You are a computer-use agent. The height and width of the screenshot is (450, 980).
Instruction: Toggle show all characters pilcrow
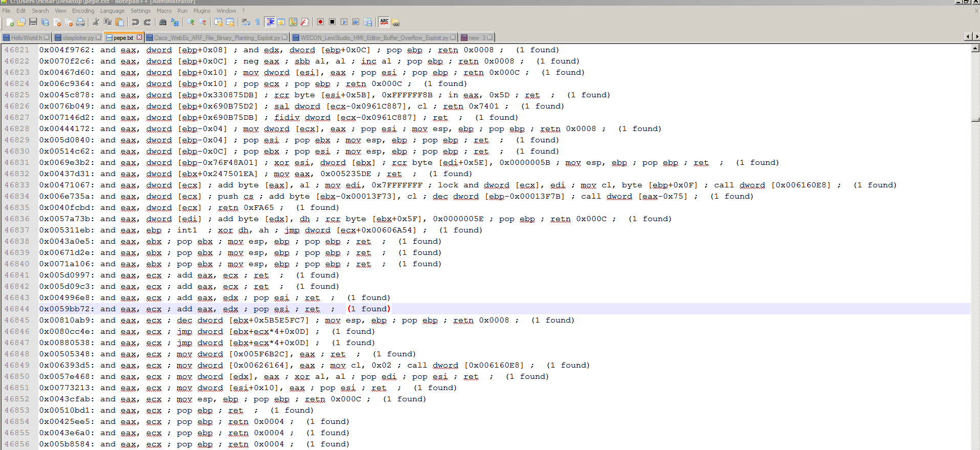[x=257, y=22]
